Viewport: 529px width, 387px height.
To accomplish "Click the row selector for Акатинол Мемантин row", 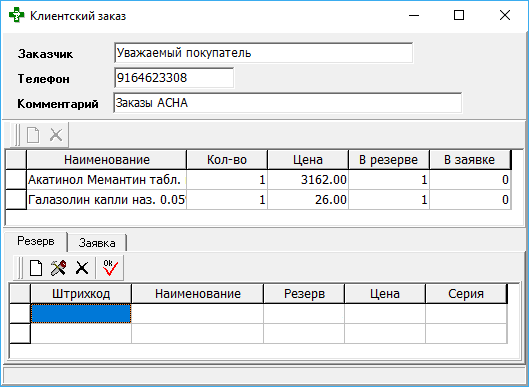I will [16, 180].
